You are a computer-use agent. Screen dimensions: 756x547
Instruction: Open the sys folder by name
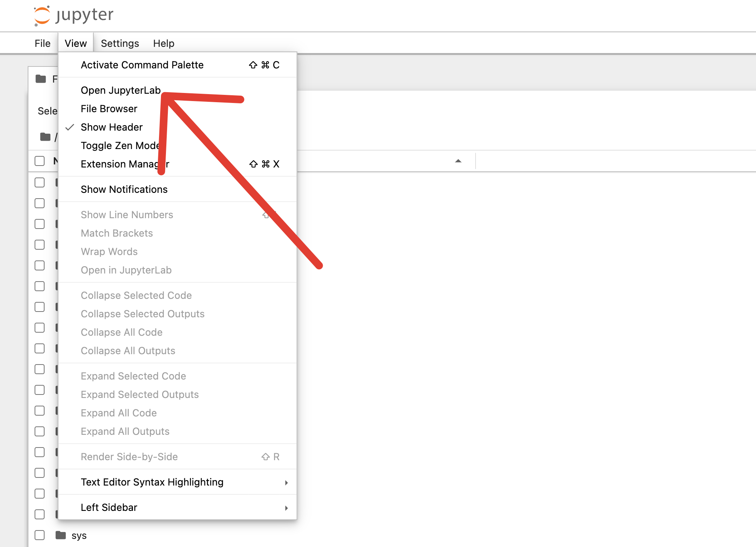click(x=79, y=535)
